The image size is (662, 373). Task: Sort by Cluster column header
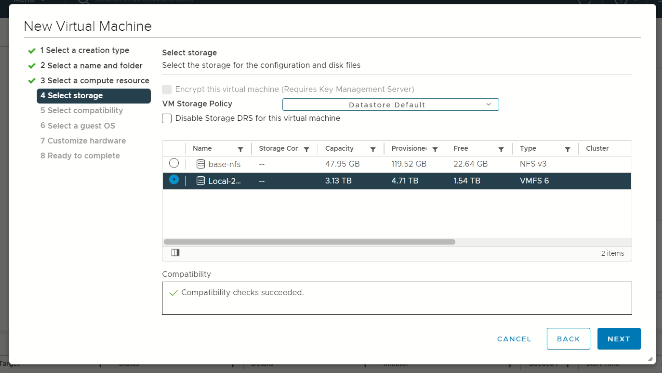597,149
